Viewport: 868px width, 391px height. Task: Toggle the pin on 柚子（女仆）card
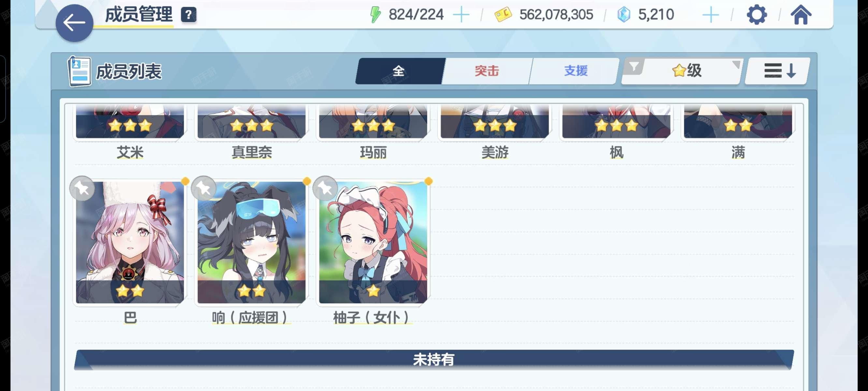pos(325,188)
